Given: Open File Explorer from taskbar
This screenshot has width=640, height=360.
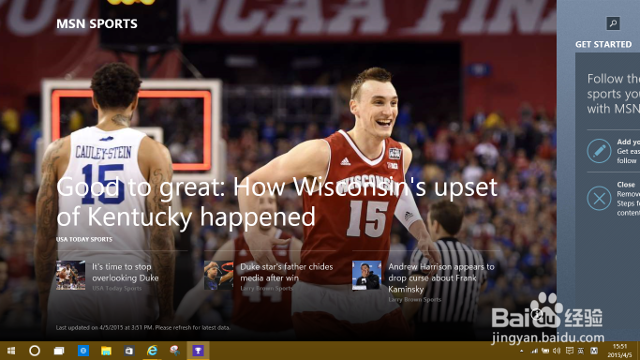Looking at the screenshot, I should coord(106,351).
